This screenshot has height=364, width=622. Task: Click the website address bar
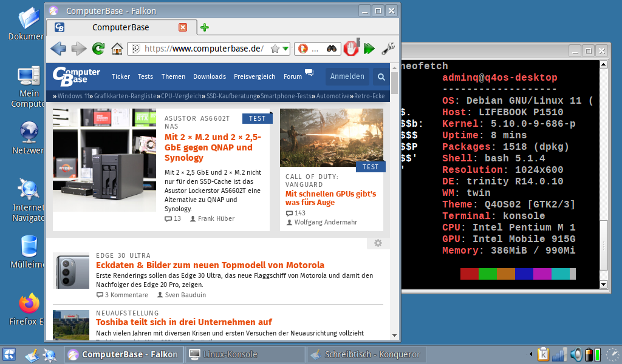[208, 49]
